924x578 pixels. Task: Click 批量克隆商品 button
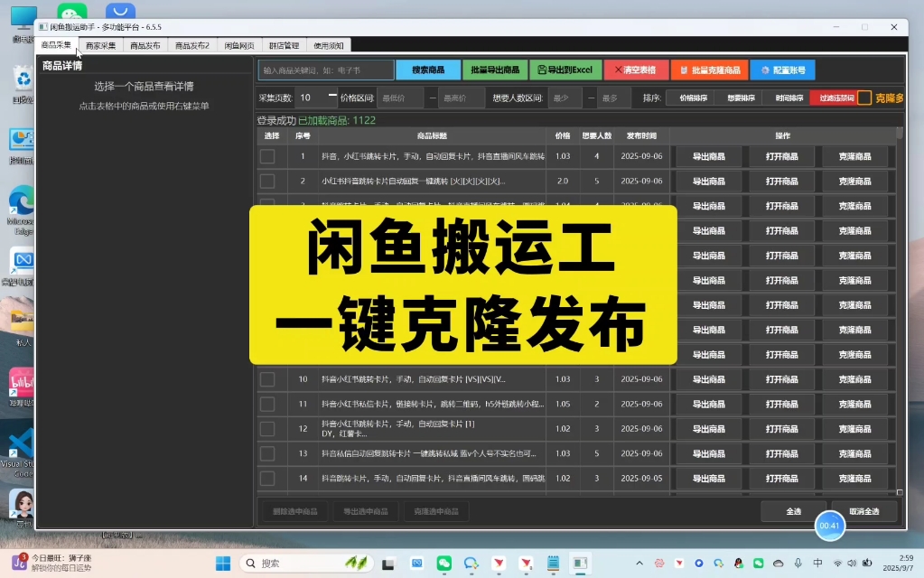tap(710, 70)
